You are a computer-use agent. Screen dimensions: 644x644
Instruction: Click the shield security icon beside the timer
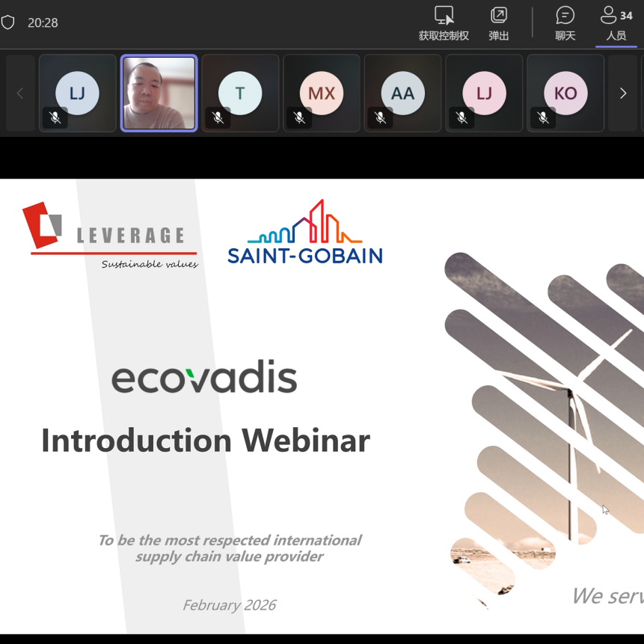point(8,22)
